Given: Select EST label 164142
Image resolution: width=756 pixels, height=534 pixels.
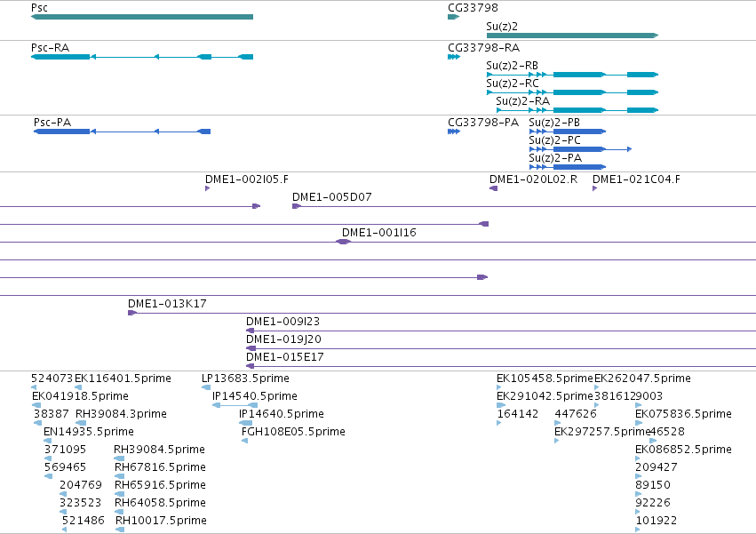Looking at the screenshot, I should coord(517,414).
